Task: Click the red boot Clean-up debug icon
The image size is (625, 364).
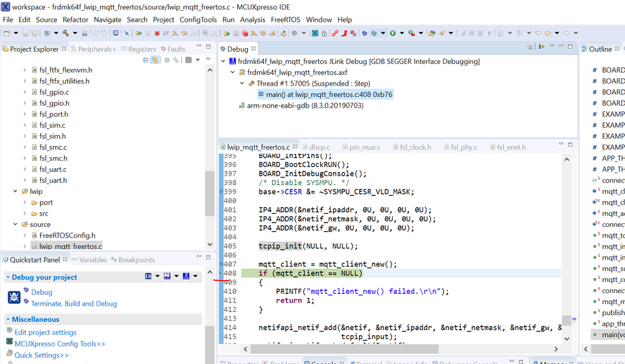Action: pos(344,33)
